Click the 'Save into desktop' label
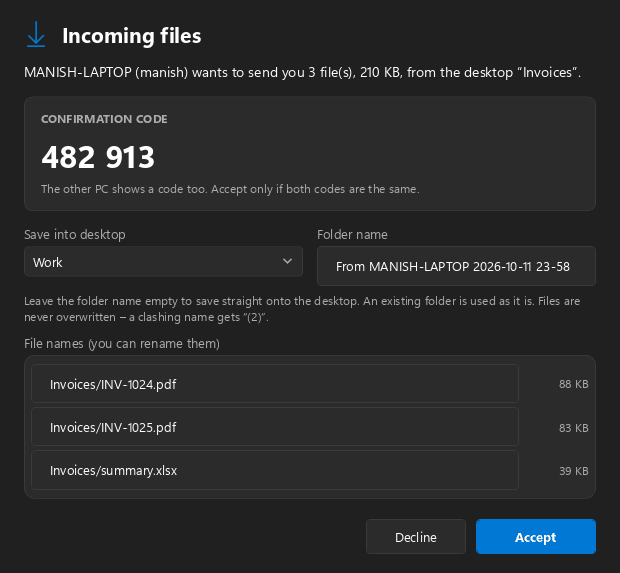 click(75, 234)
